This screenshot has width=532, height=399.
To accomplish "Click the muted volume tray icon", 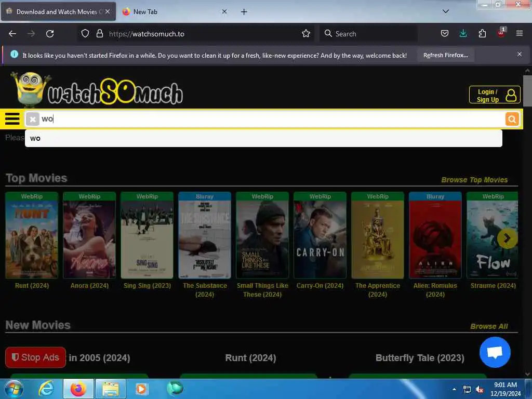I will pyautogui.click(x=480, y=390).
